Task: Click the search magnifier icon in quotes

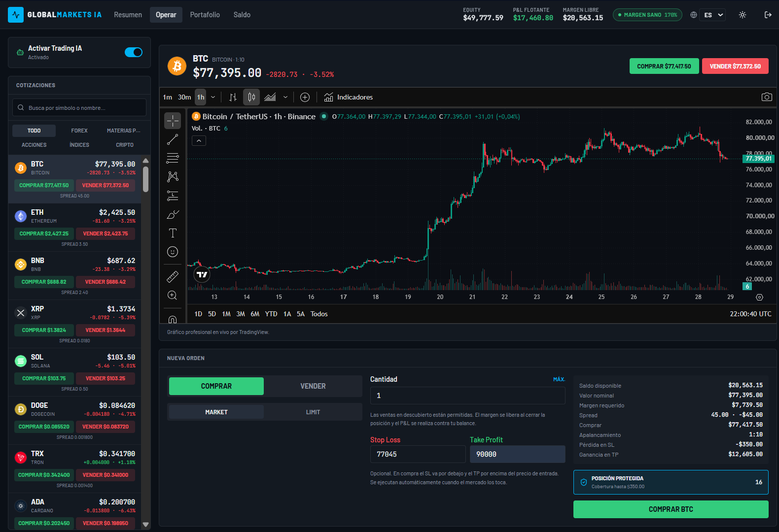Action: click(x=21, y=107)
